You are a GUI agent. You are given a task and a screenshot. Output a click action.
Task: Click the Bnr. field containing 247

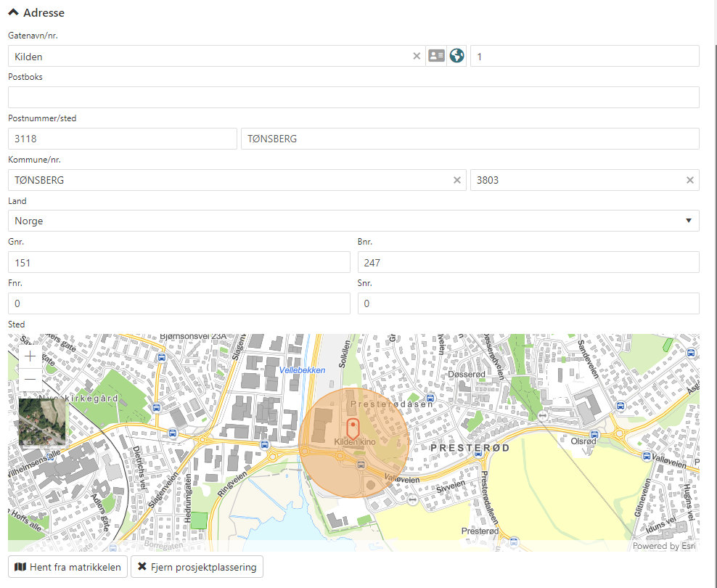(528, 262)
